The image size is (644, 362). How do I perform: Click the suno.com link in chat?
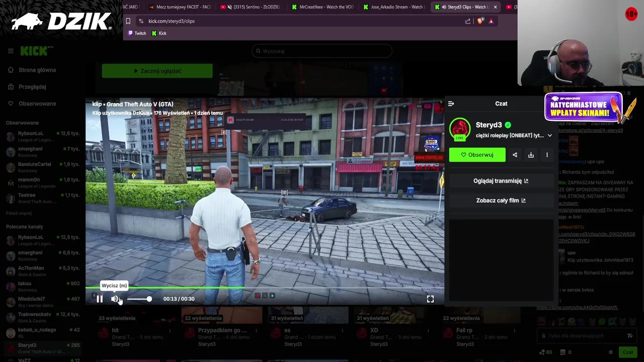click(x=577, y=307)
